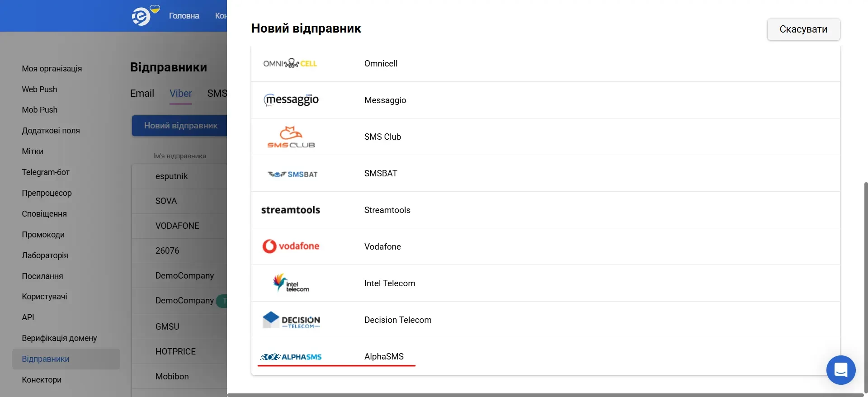Image resolution: width=868 pixels, height=397 pixels.
Task: Click the HOTPRICE sender row
Action: 179,351
